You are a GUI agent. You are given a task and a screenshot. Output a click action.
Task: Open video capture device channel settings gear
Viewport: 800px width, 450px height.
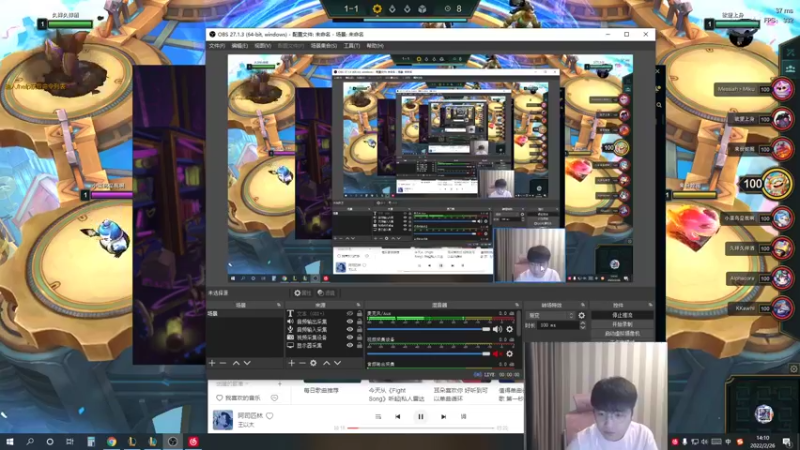[509, 354]
